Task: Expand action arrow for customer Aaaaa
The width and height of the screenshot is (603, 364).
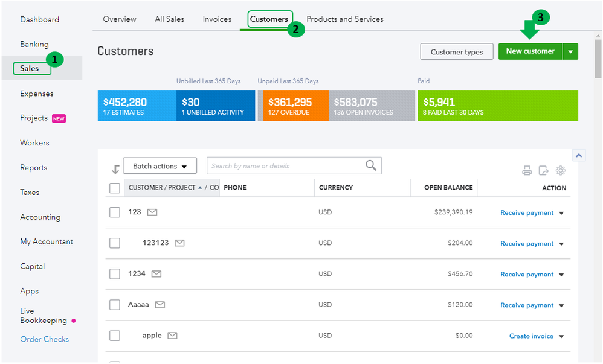Action: (561, 305)
